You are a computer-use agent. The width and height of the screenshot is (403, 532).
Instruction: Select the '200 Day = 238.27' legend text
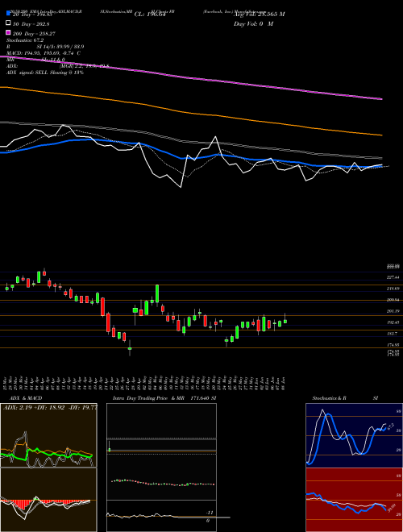(34, 34)
